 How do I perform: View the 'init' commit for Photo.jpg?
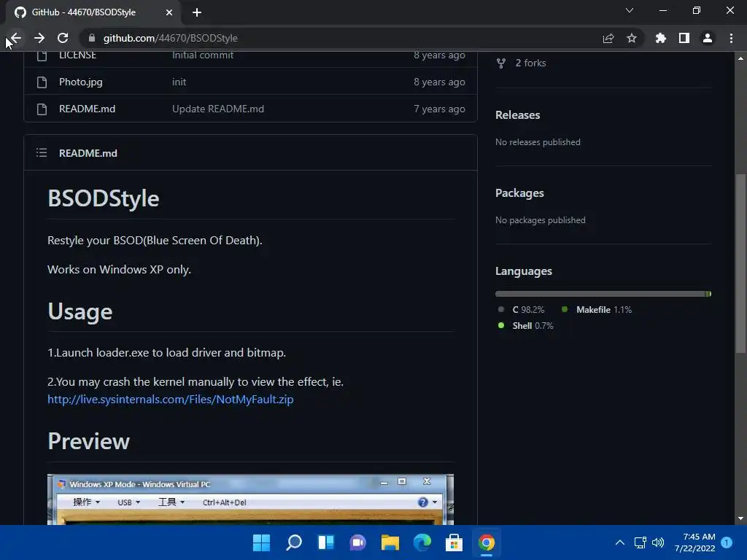(x=179, y=82)
